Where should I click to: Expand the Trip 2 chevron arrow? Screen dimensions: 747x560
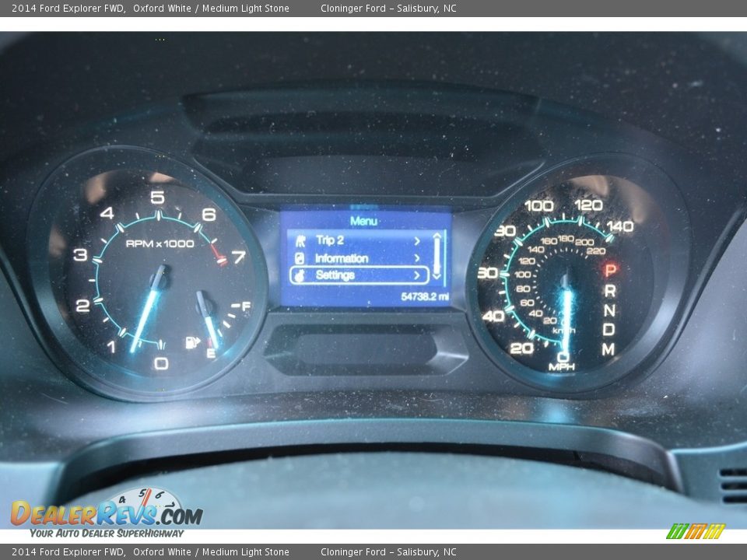pyautogui.click(x=417, y=240)
